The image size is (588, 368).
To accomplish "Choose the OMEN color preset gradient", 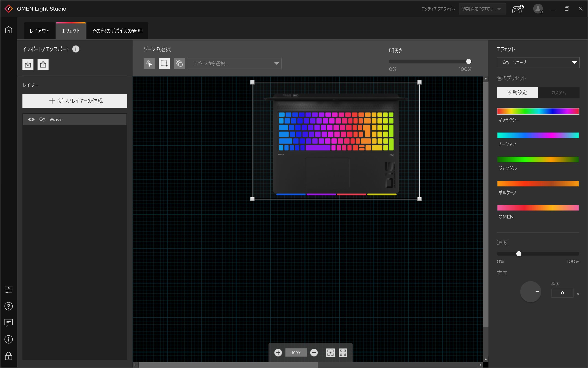I will tap(538, 208).
